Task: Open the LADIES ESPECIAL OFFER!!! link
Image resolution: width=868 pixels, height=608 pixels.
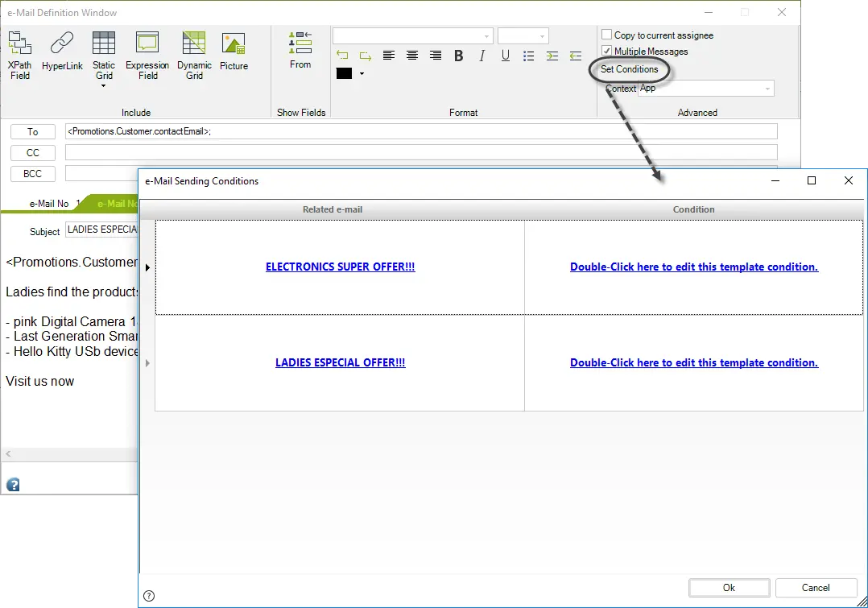Action: 340,362
